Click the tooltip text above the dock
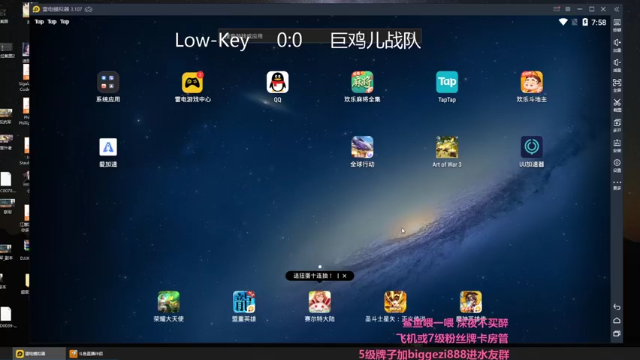 point(313,276)
